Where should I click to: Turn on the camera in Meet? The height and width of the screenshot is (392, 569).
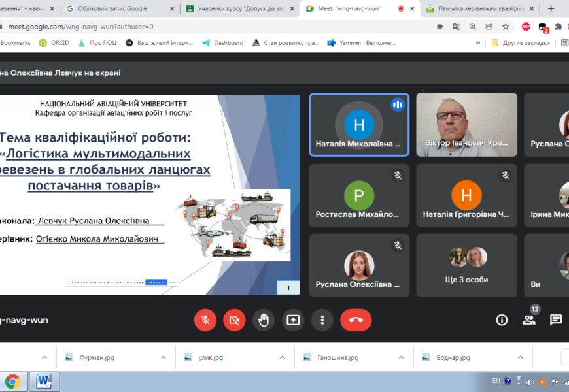234,320
